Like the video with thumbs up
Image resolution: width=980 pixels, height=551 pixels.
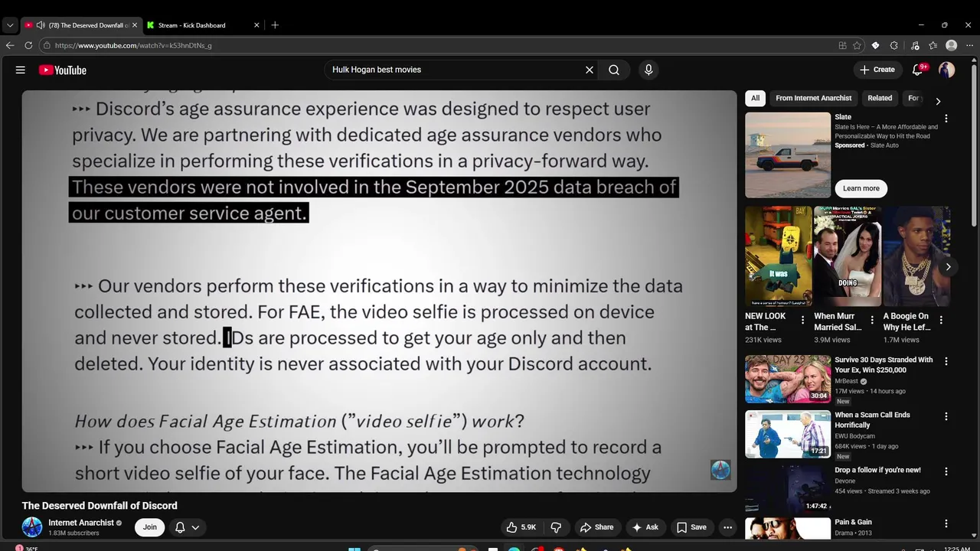tap(521, 527)
